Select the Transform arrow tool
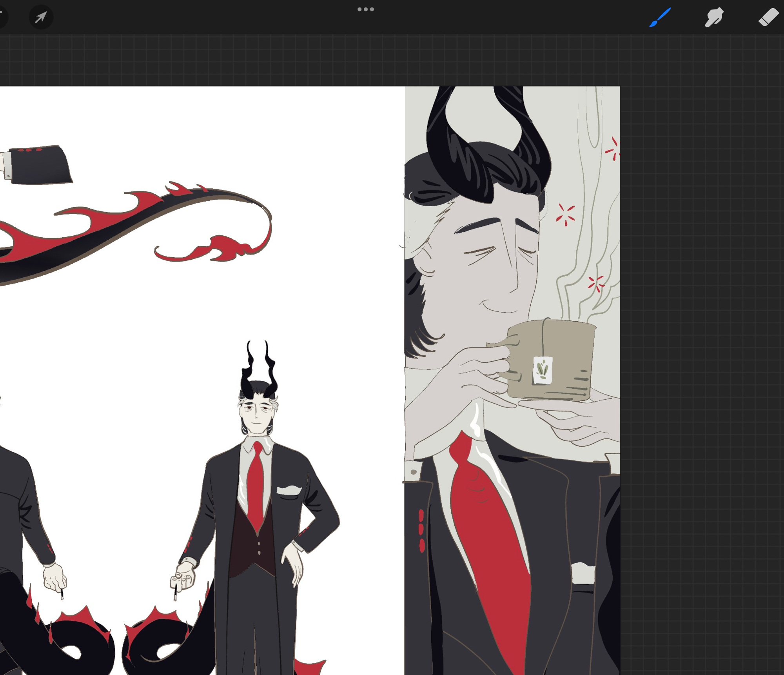Image resolution: width=784 pixels, height=675 pixels. click(41, 17)
